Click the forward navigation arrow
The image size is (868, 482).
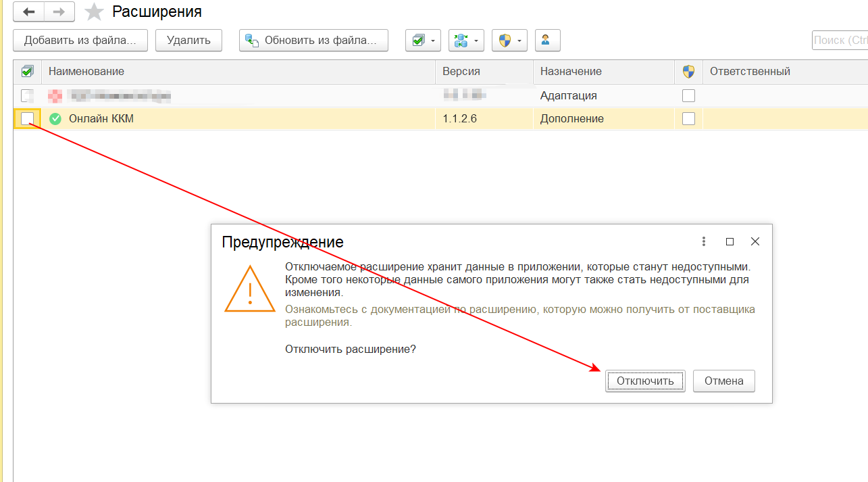59,11
